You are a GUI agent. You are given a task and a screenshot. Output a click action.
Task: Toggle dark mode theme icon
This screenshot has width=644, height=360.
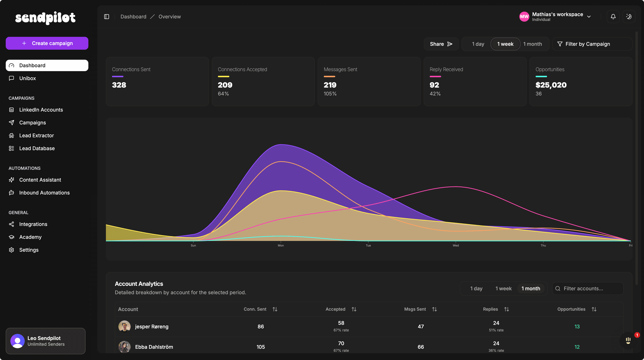(x=628, y=16)
